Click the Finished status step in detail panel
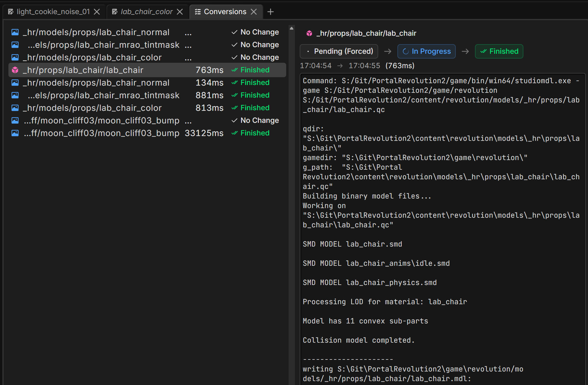 (x=499, y=51)
